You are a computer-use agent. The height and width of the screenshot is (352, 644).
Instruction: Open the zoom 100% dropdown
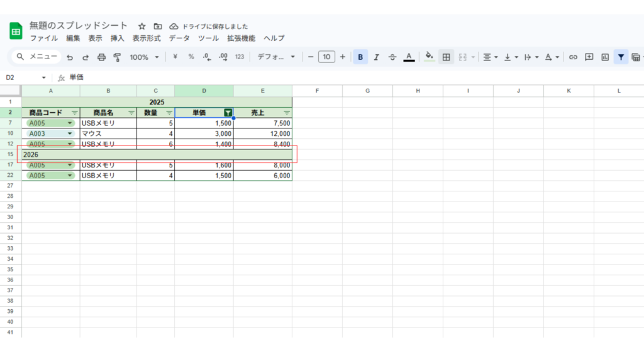pos(144,57)
